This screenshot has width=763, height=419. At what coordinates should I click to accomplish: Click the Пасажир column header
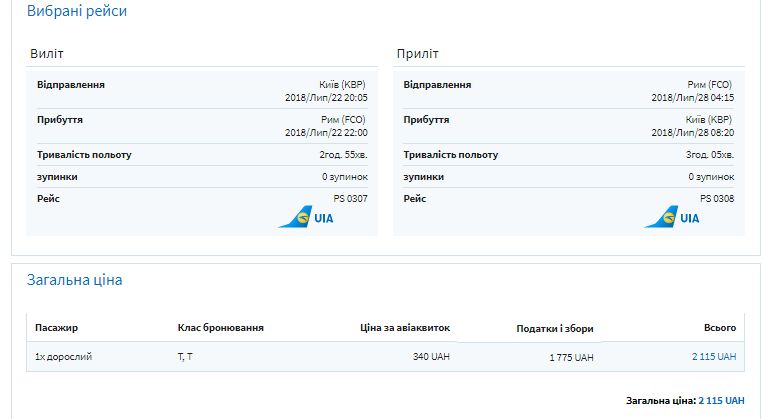coord(56,328)
